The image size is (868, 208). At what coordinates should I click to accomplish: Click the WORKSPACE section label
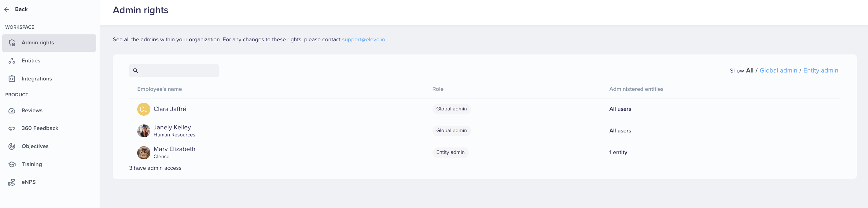(20, 27)
